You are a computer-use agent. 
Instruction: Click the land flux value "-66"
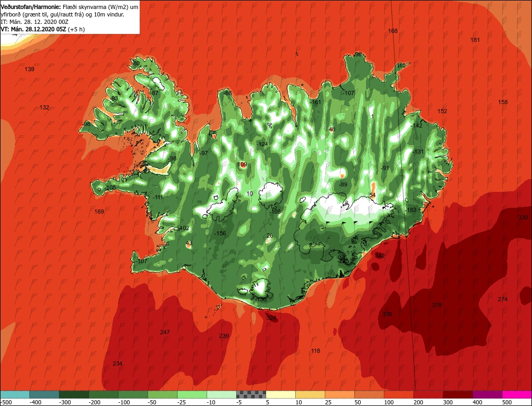click(228, 93)
